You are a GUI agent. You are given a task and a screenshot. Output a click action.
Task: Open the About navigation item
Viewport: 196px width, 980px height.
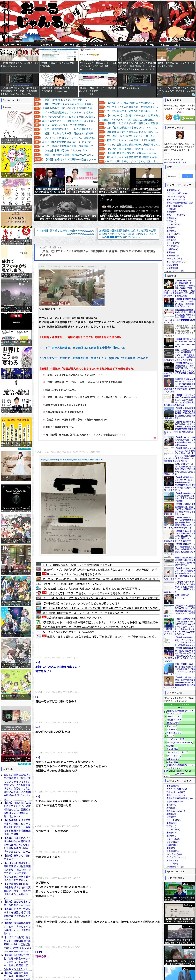30,45
